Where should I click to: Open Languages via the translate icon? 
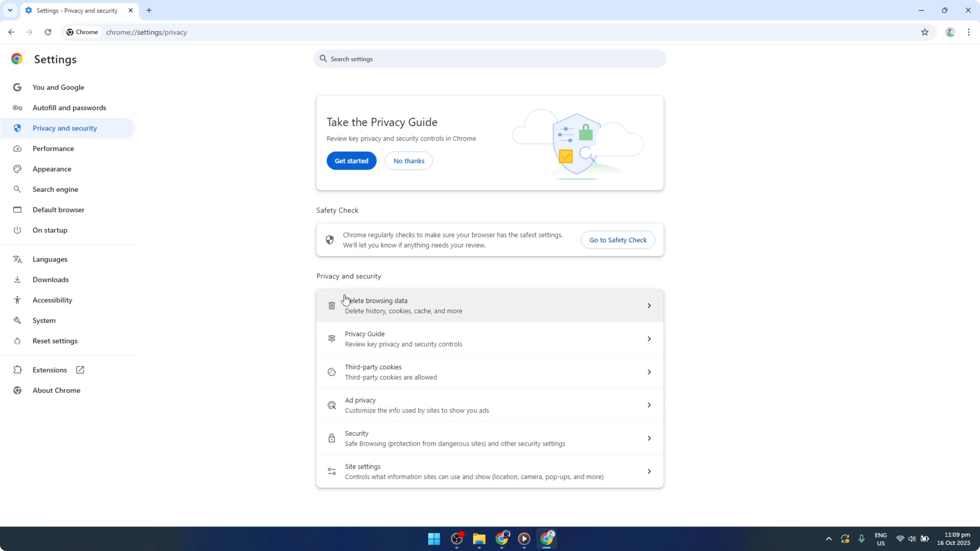(x=17, y=259)
